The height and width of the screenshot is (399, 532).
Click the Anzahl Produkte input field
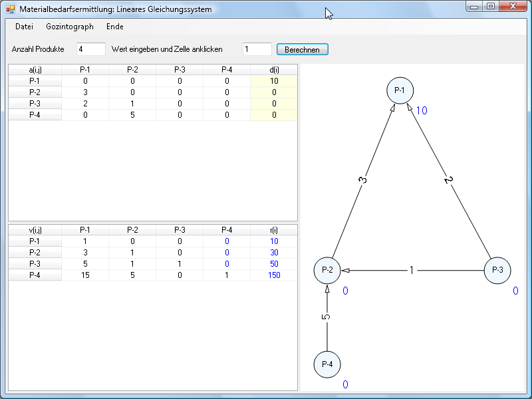[90, 49]
